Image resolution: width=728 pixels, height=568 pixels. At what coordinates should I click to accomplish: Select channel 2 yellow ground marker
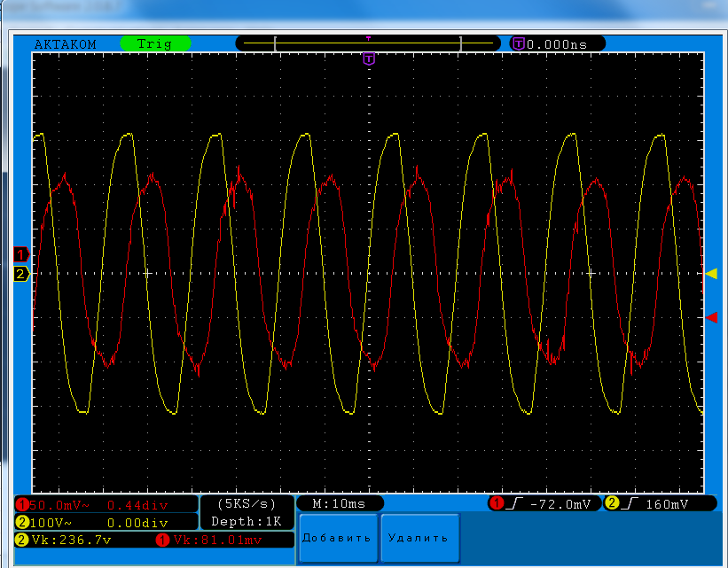(21, 274)
